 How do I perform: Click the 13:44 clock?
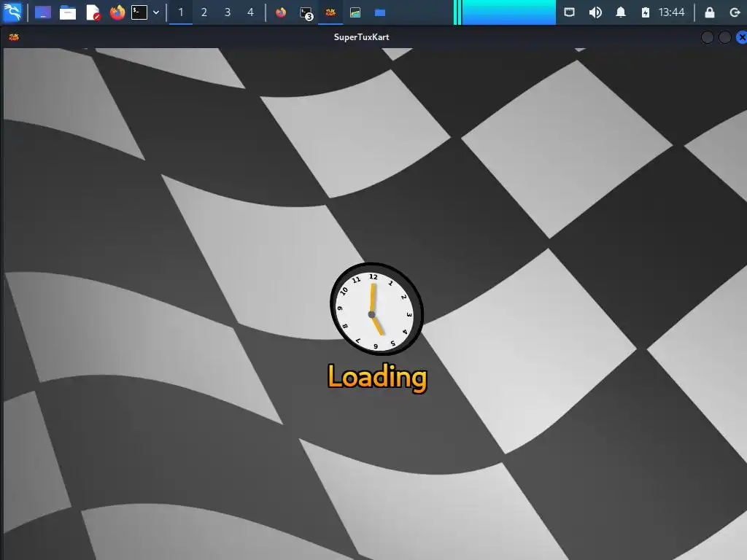(x=671, y=12)
